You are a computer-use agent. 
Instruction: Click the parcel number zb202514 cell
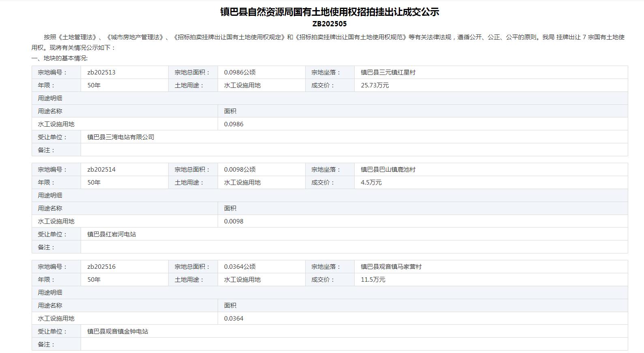point(101,170)
